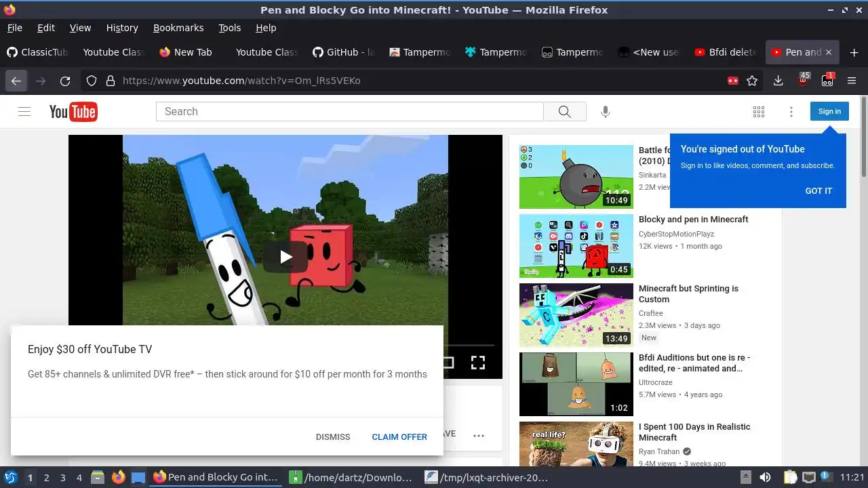Viewport: 868px width, 488px height.
Task: Open the Help menu
Action: coord(266,28)
